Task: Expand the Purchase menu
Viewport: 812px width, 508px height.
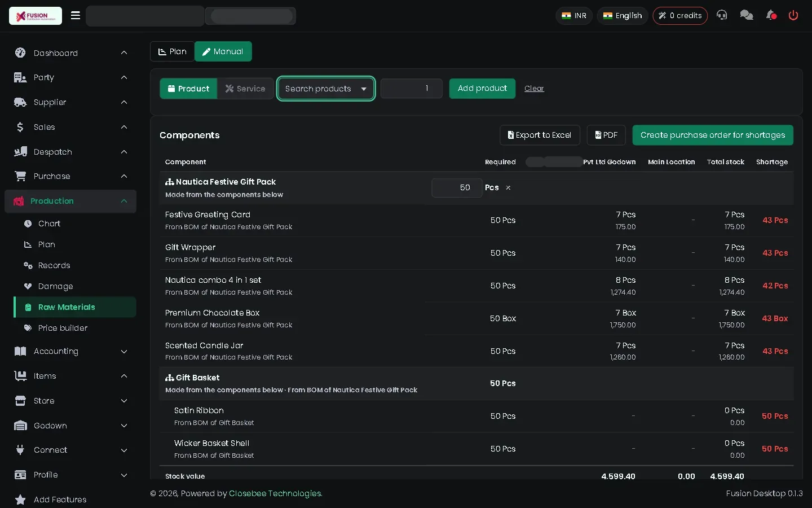Action: point(70,176)
